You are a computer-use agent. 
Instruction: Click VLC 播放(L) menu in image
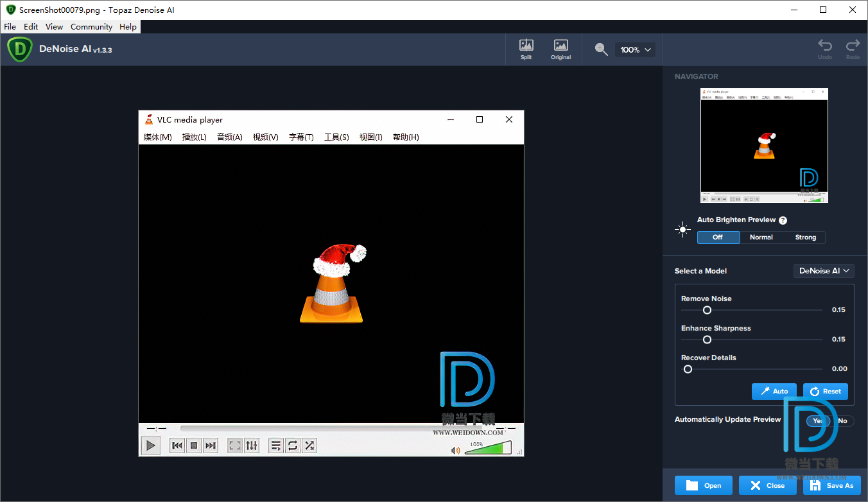tap(195, 137)
